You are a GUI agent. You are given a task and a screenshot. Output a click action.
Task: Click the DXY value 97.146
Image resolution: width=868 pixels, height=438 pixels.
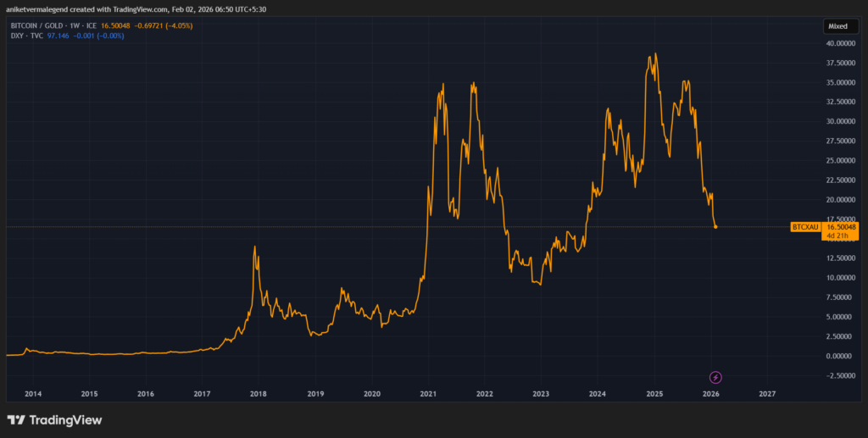click(x=58, y=36)
